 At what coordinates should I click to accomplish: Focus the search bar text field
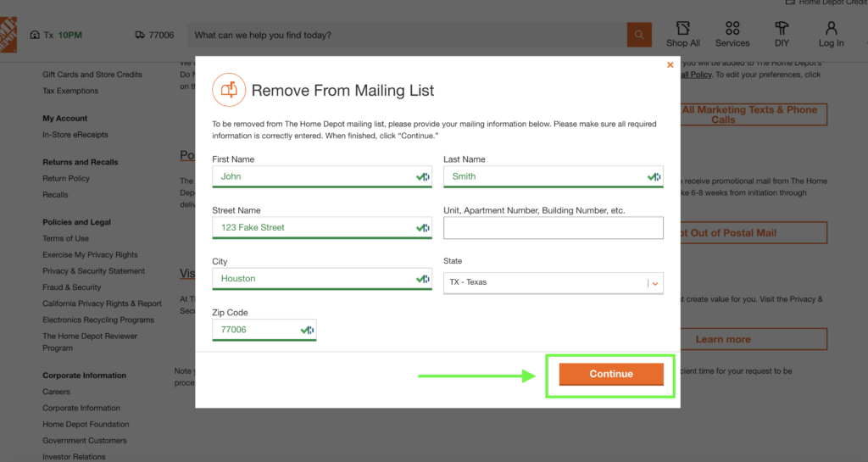[407, 35]
